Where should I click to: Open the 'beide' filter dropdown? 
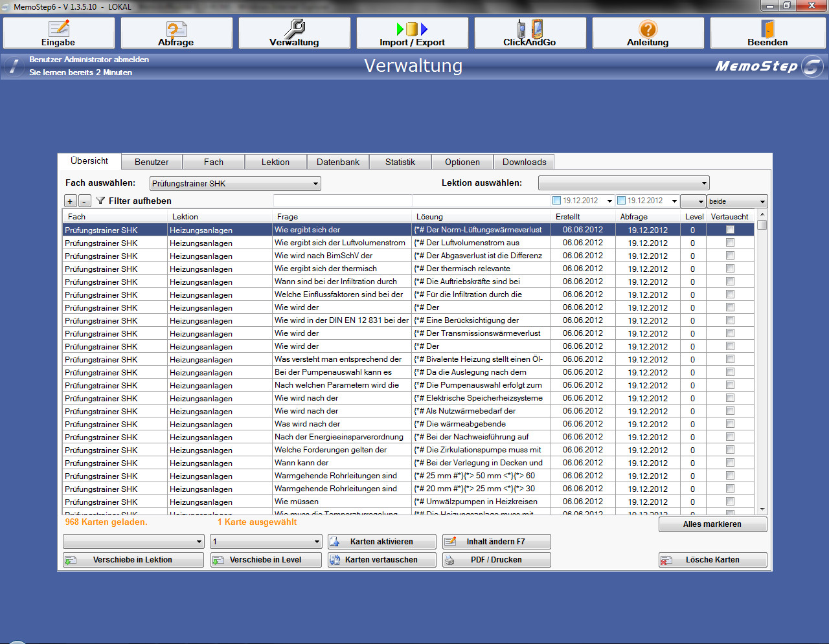click(x=762, y=201)
